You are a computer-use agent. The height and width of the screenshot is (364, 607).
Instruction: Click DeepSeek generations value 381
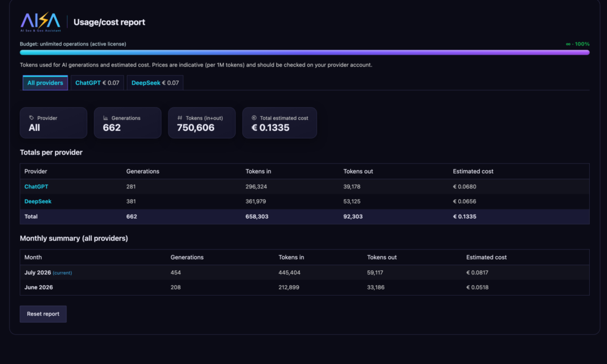pos(131,202)
